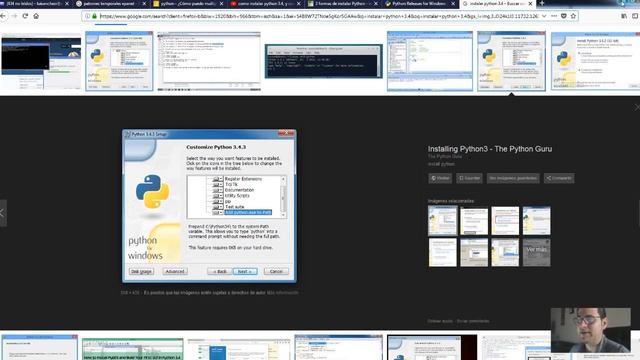Click 'Enviar comentarios' link in preview panel
Screen dimensions: 640x360
[x=473, y=321]
